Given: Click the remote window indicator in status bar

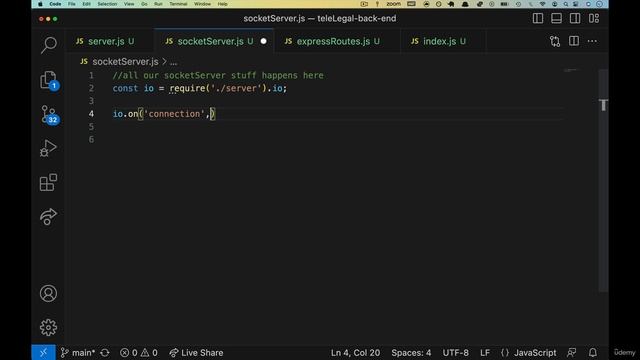Looking at the screenshot, I should (x=43, y=353).
